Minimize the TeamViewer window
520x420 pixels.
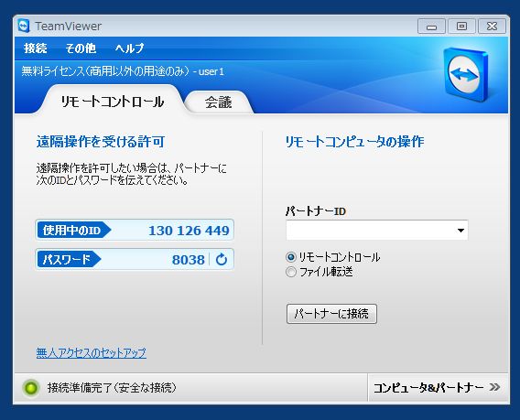tap(431, 27)
